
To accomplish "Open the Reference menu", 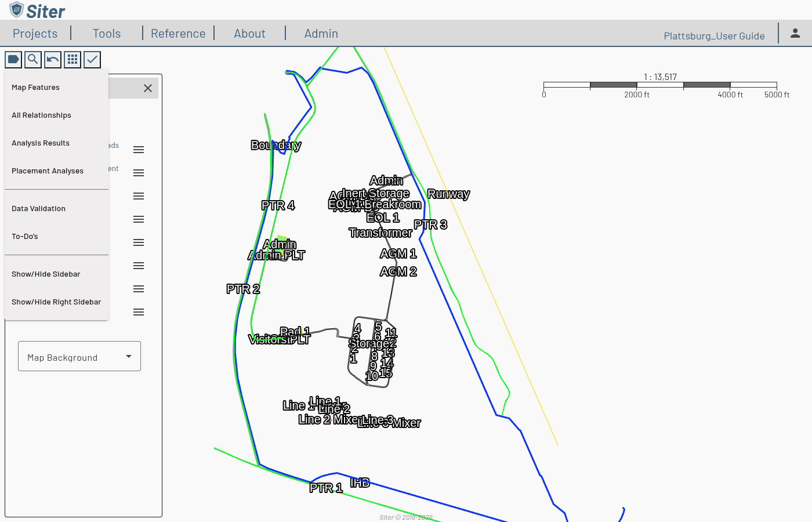I will (178, 34).
